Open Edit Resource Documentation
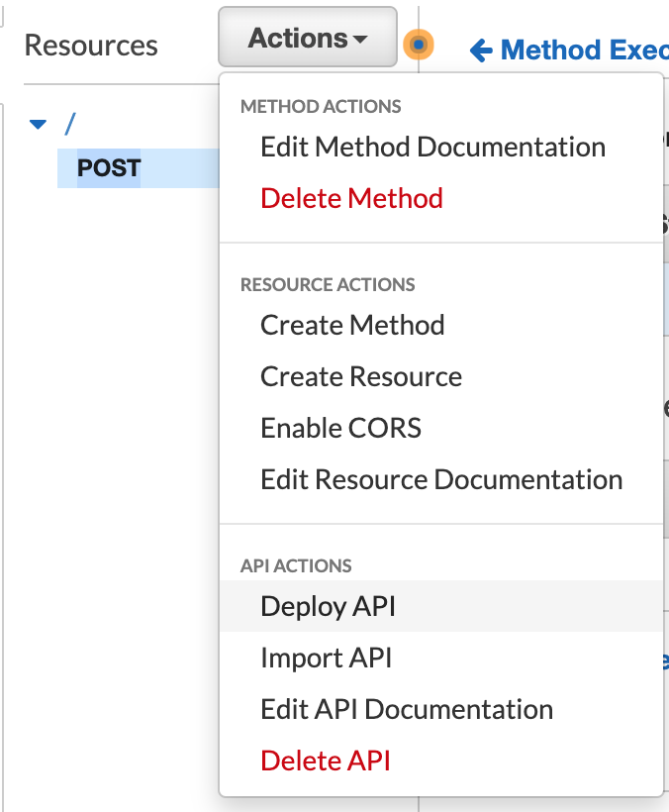Viewport: 669px width, 812px height. pos(441,480)
